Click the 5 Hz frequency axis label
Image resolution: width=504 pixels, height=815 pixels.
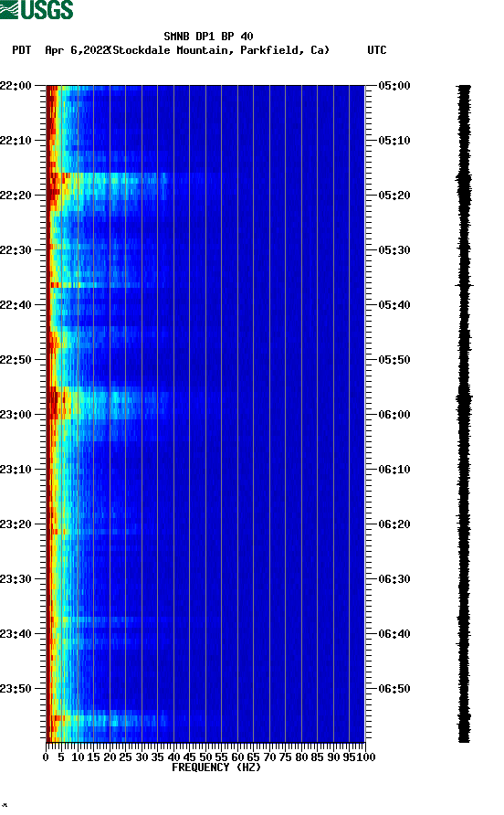[61, 757]
